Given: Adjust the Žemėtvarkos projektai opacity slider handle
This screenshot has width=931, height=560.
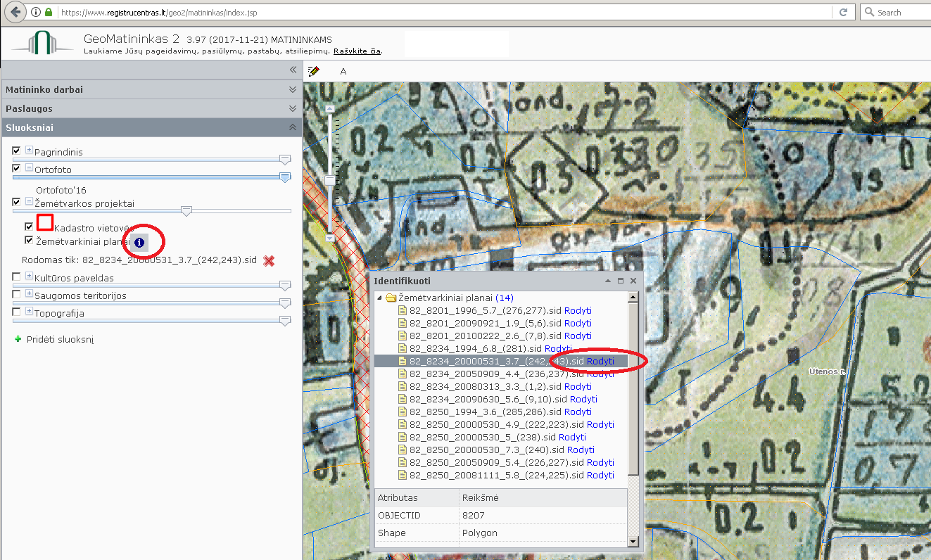Looking at the screenshot, I should click(186, 210).
